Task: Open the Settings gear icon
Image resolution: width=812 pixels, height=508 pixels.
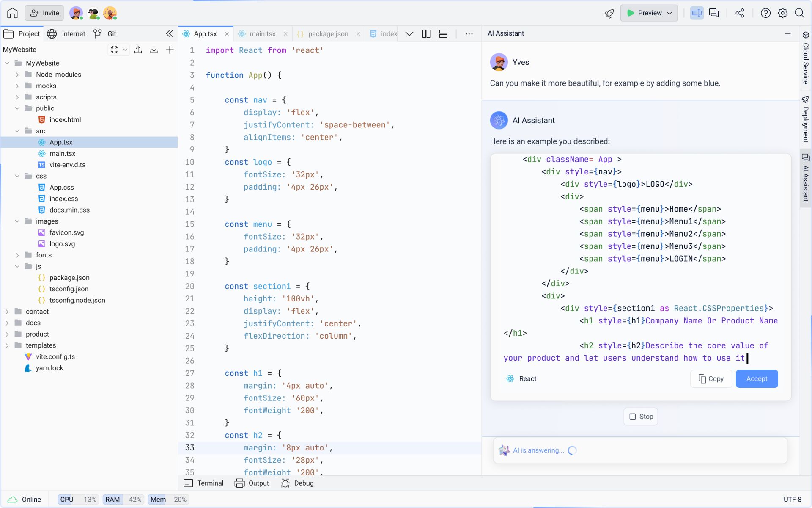Action: pyautogui.click(x=783, y=13)
